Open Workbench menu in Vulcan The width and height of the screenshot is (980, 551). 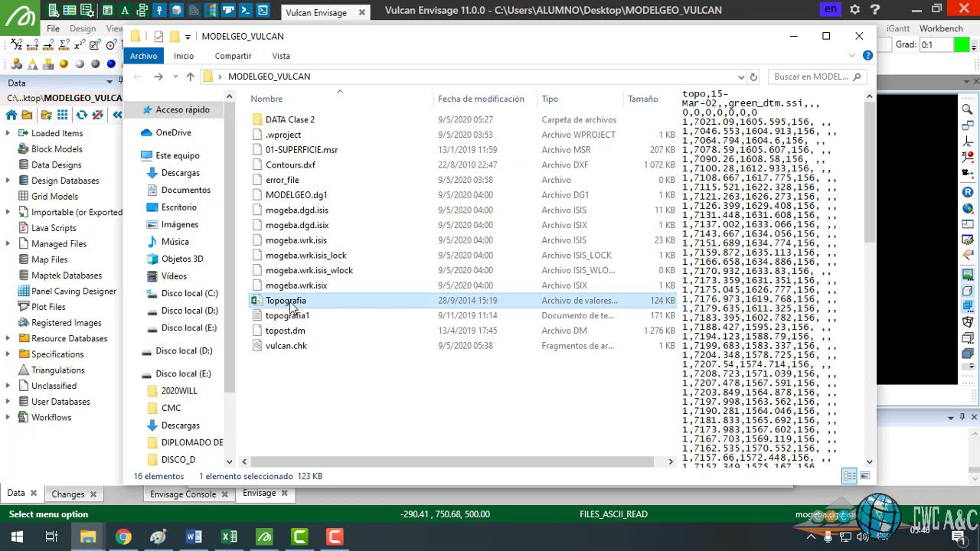click(941, 28)
